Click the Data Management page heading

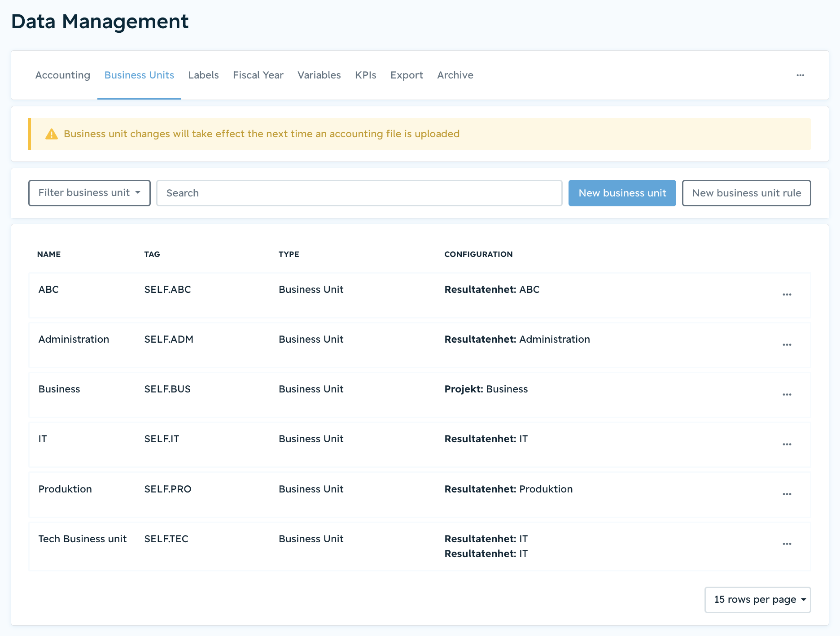click(100, 22)
